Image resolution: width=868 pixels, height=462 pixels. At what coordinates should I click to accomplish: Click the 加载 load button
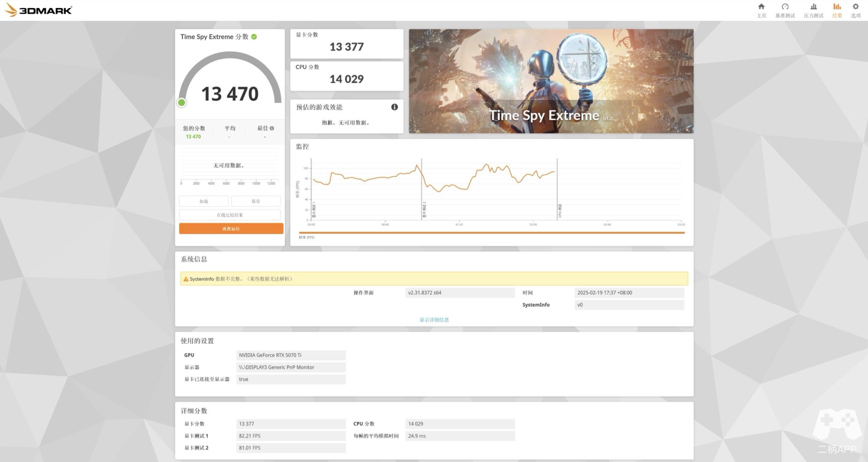coord(204,201)
